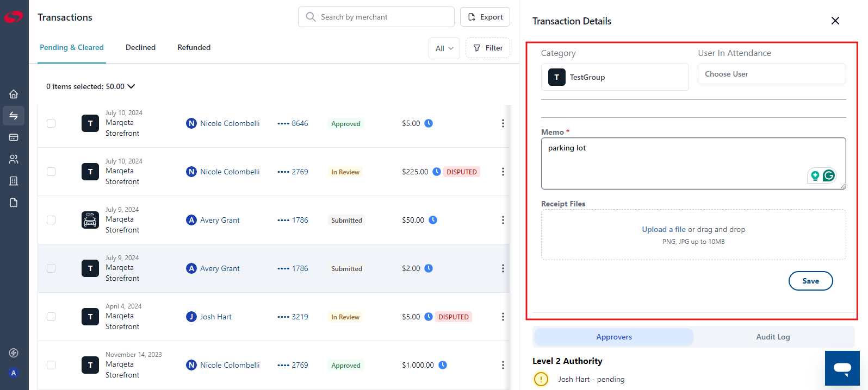
Task: Select the checkbox for the $5.00 July 10 transaction
Action: coord(51,123)
